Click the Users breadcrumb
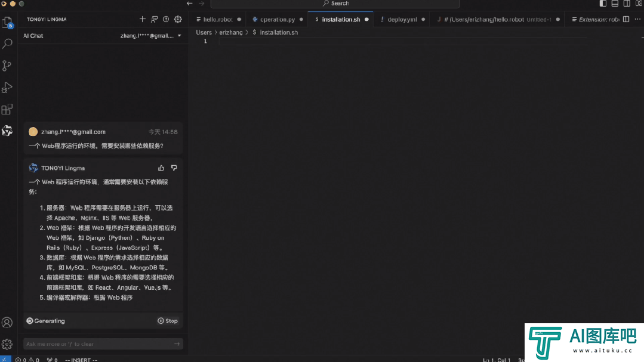The width and height of the screenshot is (644, 362). coord(204,32)
